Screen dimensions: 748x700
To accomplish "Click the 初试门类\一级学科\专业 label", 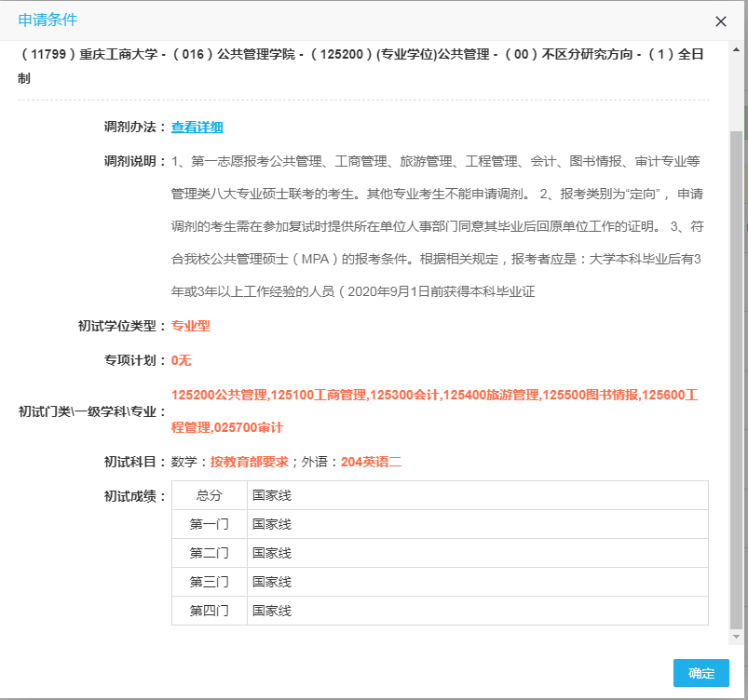I will tap(92, 411).
